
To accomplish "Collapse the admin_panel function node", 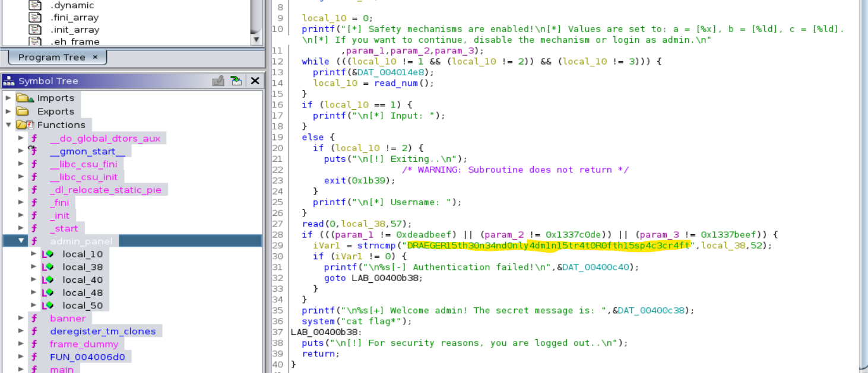I will [x=22, y=241].
